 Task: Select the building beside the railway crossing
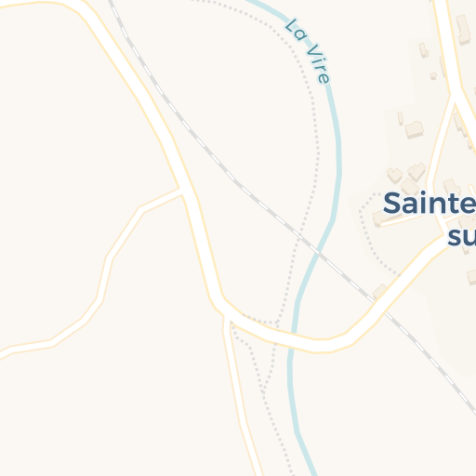click(380, 292)
